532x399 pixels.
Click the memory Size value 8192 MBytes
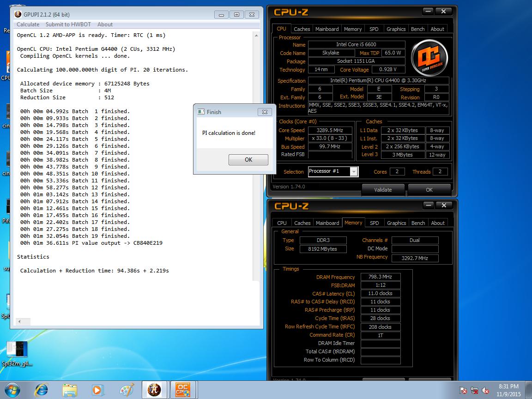pos(323,249)
